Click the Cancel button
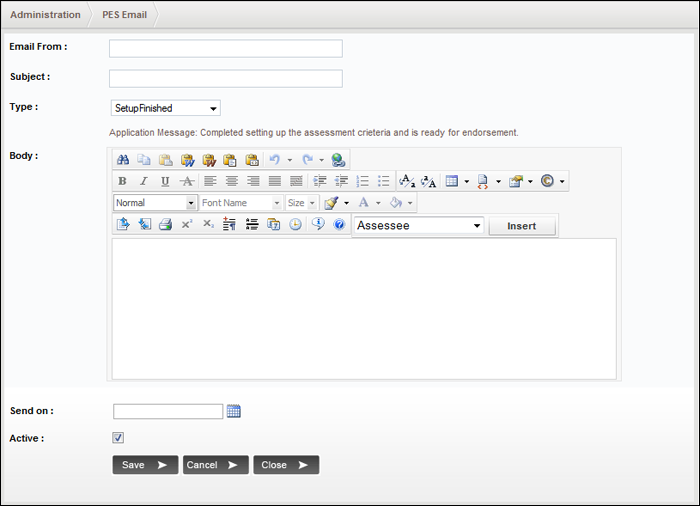The height and width of the screenshot is (506, 700). click(x=215, y=465)
